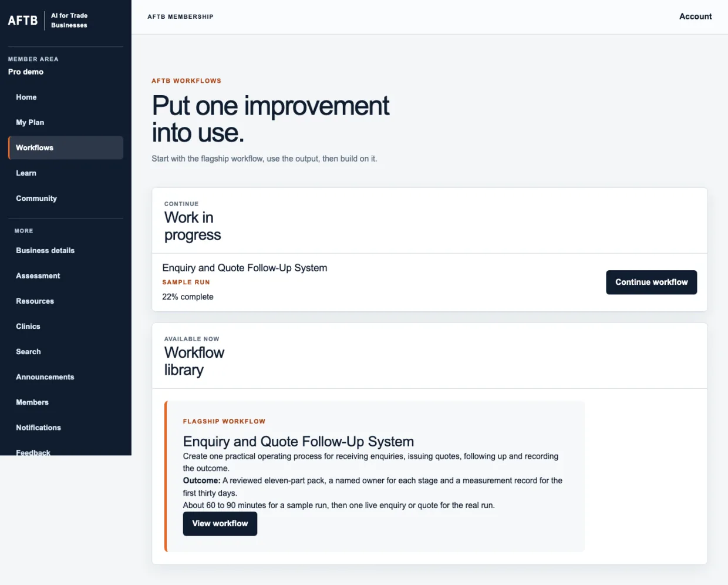Click the 'Put one improvement into use' heading
Screen dimensions: 728x585
271,119
